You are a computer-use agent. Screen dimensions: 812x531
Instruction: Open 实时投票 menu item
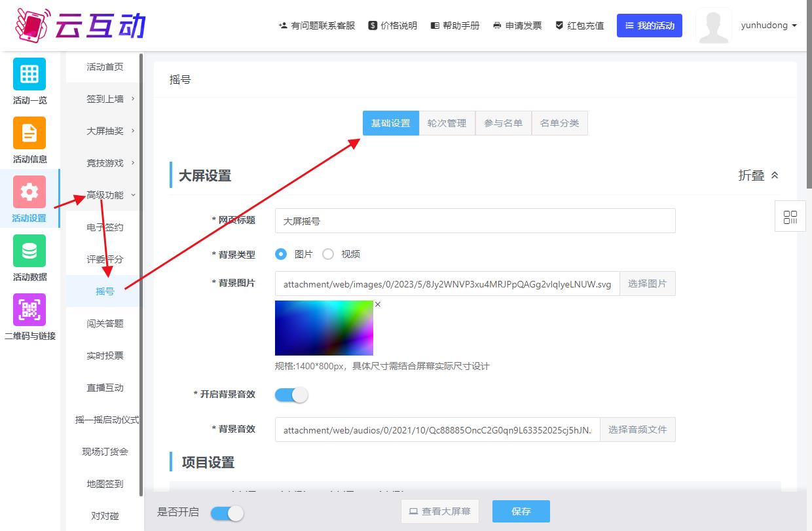tap(105, 356)
